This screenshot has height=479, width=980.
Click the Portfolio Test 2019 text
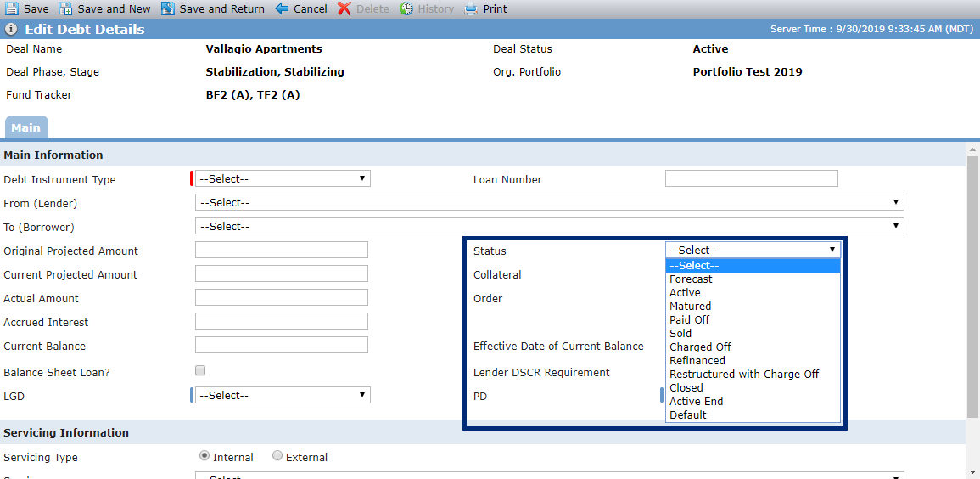click(748, 72)
